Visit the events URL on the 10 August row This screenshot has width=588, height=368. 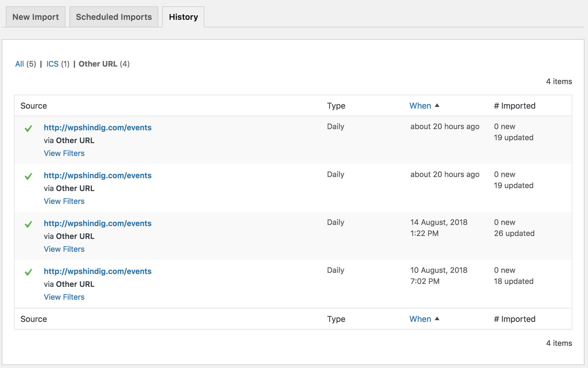[x=98, y=271]
